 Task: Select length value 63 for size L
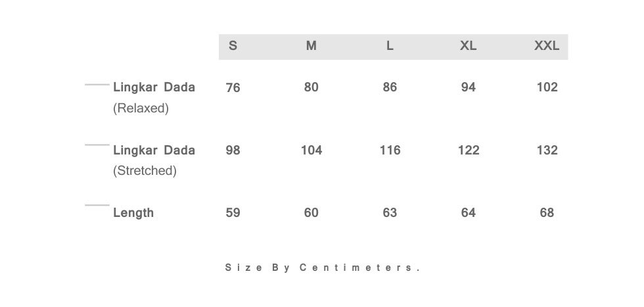coord(390,213)
